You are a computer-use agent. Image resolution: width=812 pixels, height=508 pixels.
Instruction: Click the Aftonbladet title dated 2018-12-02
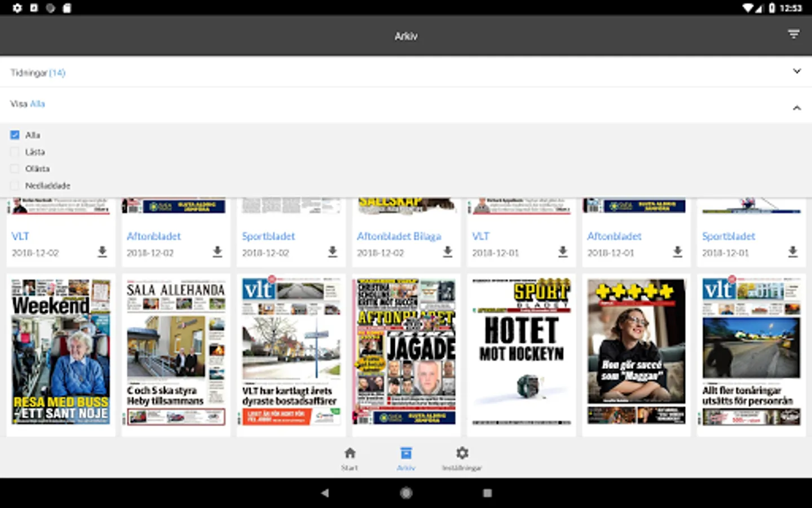[153, 236]
